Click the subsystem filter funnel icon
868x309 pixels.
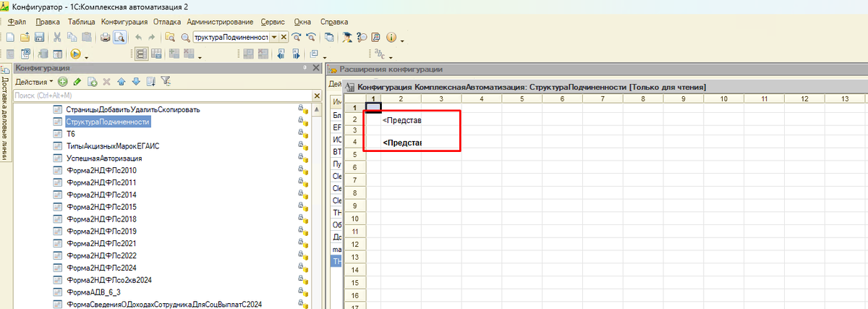pos(166,81)
